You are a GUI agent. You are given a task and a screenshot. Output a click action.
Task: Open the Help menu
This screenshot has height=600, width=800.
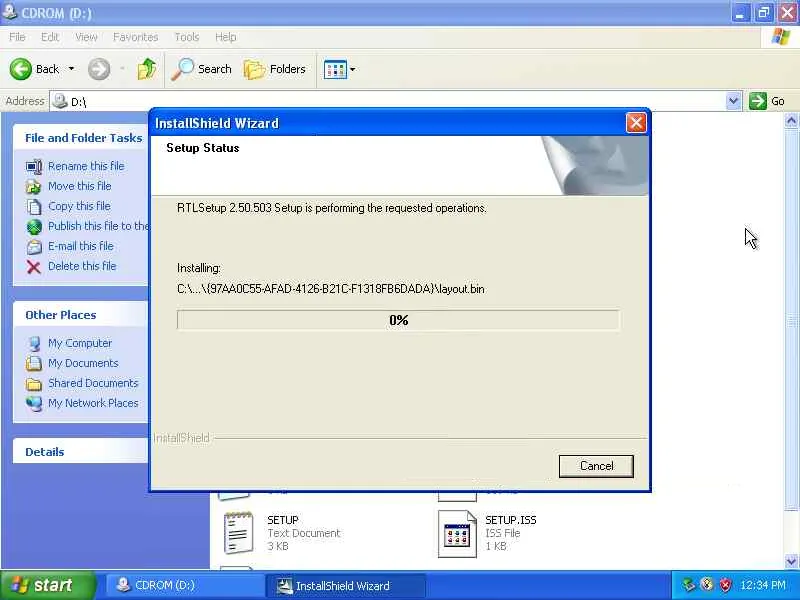(225, 37)
